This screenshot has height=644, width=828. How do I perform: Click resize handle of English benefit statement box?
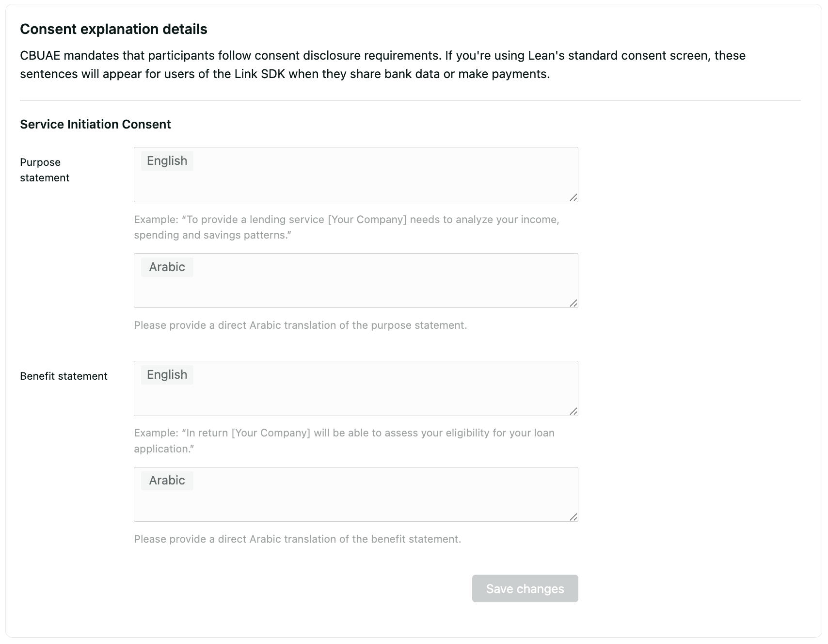tap(573, 411)
